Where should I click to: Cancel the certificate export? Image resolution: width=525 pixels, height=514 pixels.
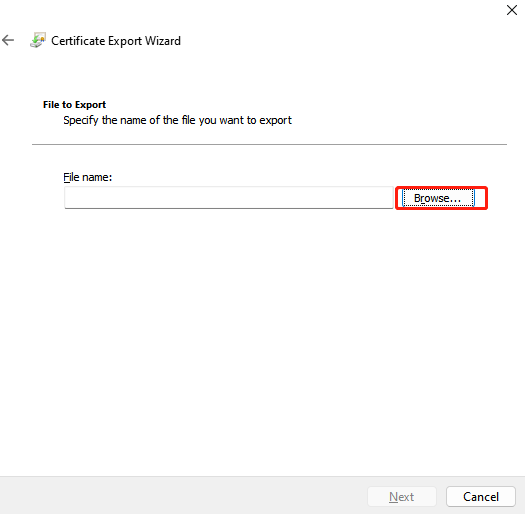point(480,497)
